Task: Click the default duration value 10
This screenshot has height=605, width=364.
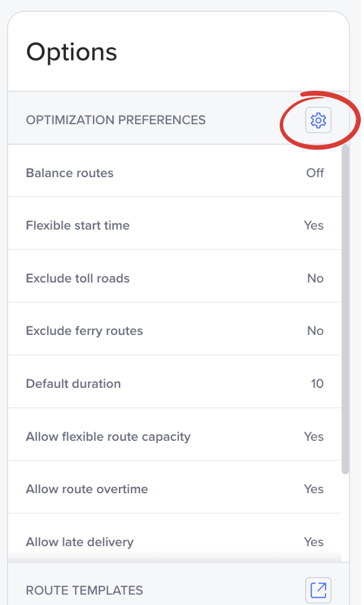Action: pos(317,384)
